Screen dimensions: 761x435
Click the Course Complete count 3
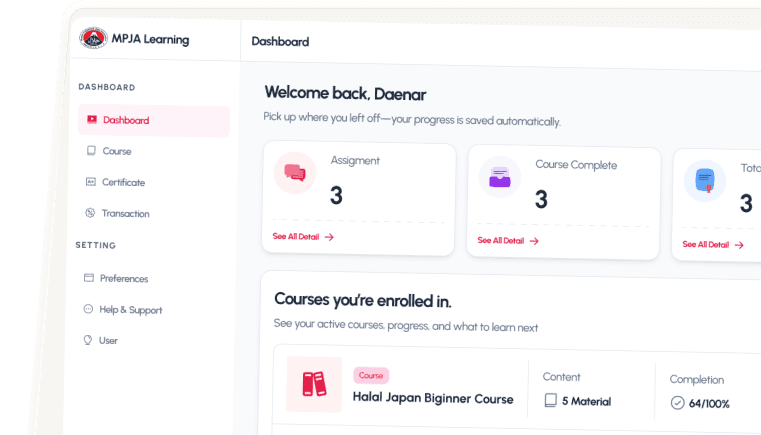[541, 199]
